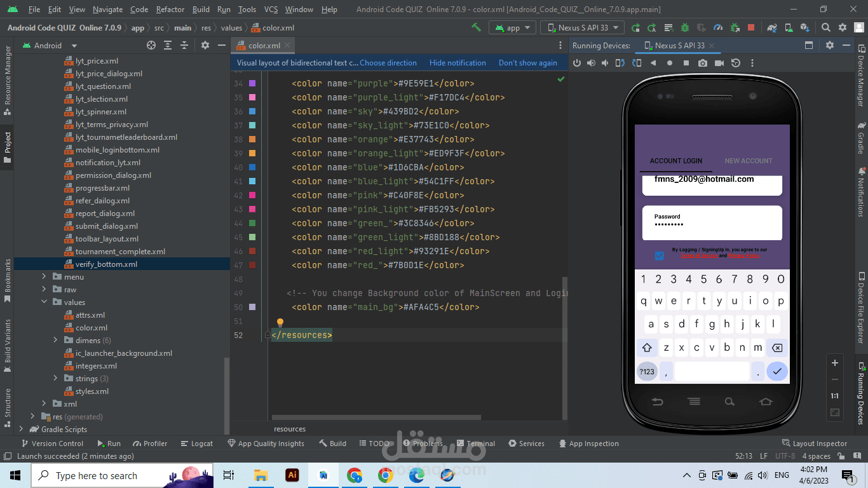
Task: Take emulator screenshot with camera icon
Action: (x=702, y=63)
